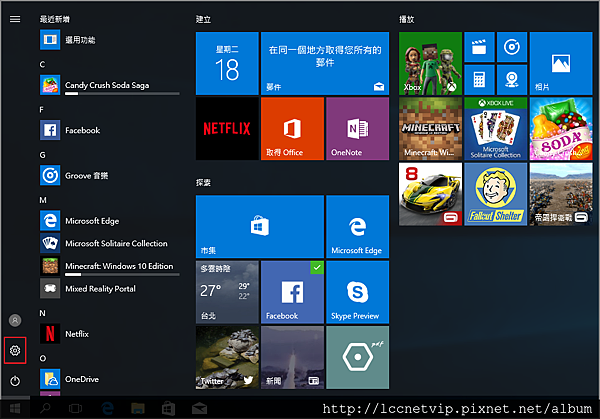Open the Taipei weather tile
Image resolution: width=600 pixels, height=419 pixels.
click(227, 292)
